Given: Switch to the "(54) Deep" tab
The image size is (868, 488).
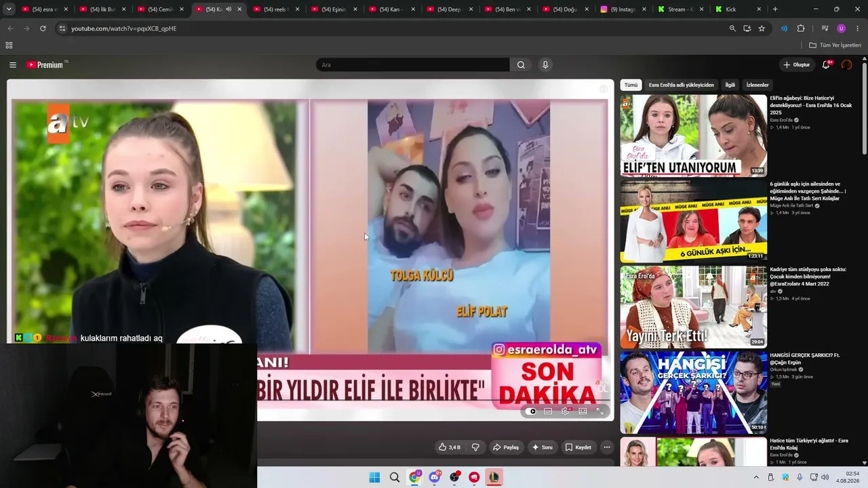Looking at the screenshot, I should point(450,9).
